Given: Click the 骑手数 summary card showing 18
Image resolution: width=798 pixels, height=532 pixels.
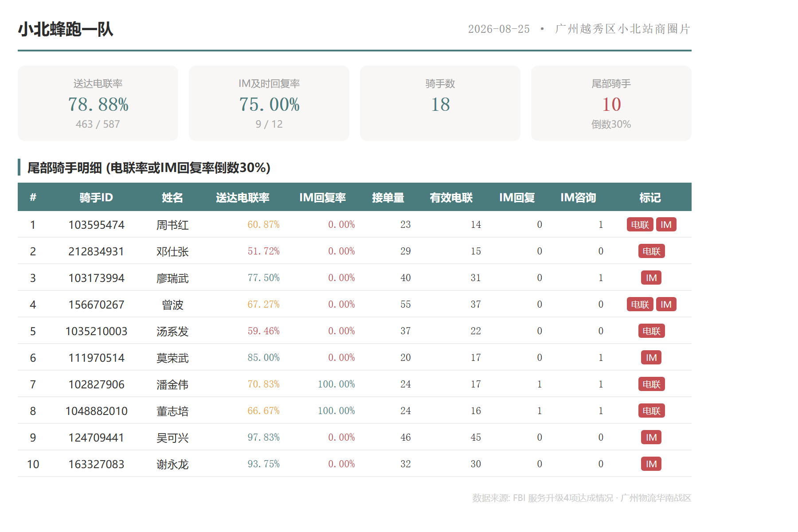Looking at the screenshot, I should [440, 103].
